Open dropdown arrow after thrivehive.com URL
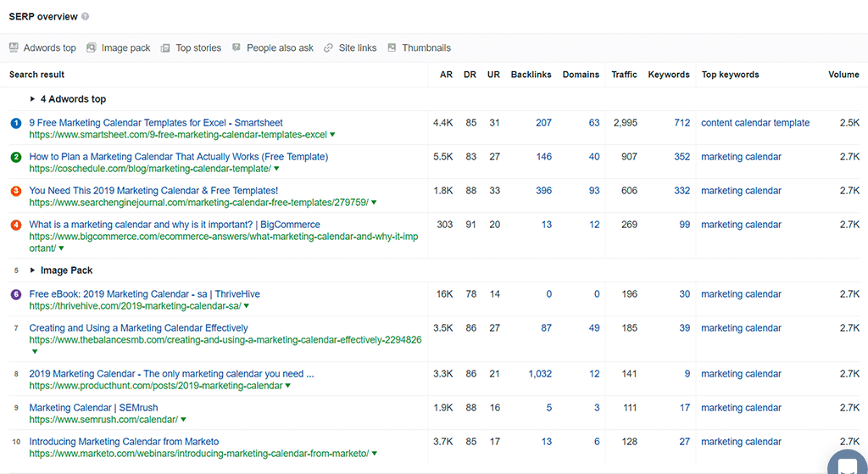868x474 pixels. pyautogui.click(x=247, y=306)
